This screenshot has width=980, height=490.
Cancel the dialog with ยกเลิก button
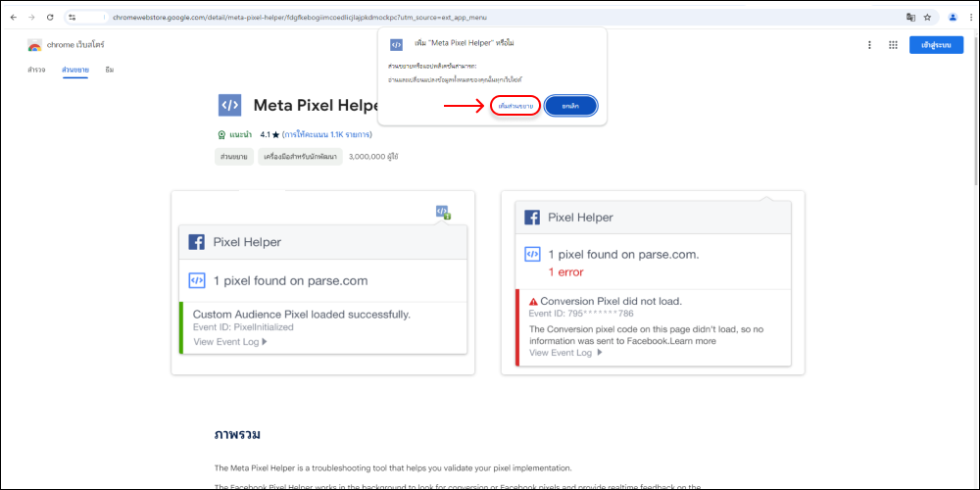pos(570,106)
